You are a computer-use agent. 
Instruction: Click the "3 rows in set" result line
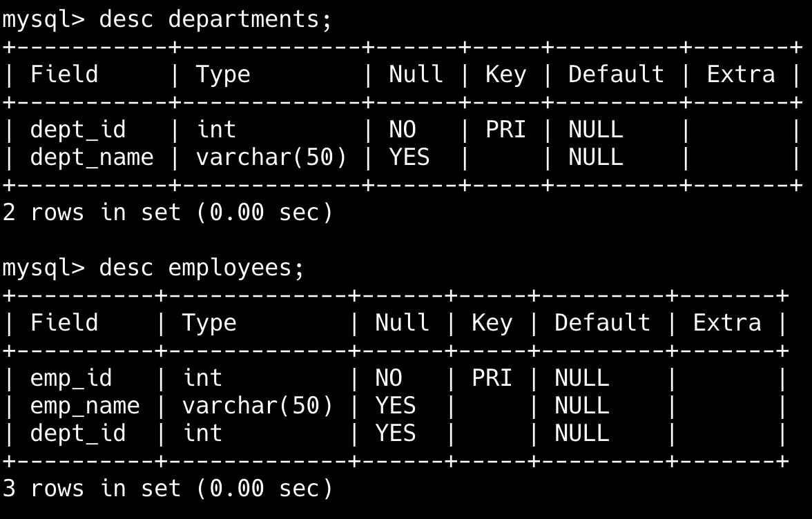coord(167,489)
